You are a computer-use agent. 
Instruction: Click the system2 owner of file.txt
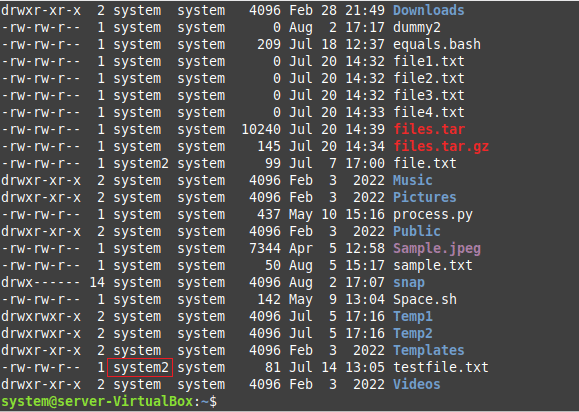(x=140, y=163)
